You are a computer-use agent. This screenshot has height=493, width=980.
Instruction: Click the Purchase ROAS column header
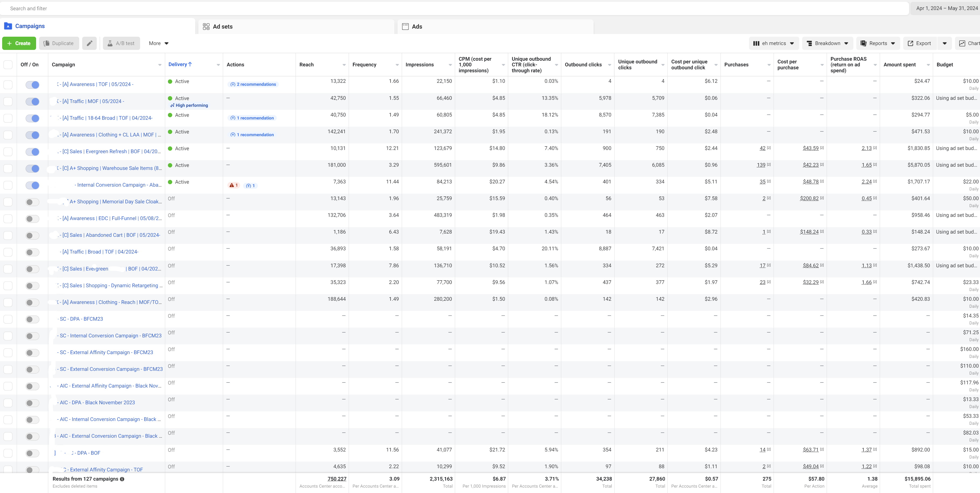(848, 65)
